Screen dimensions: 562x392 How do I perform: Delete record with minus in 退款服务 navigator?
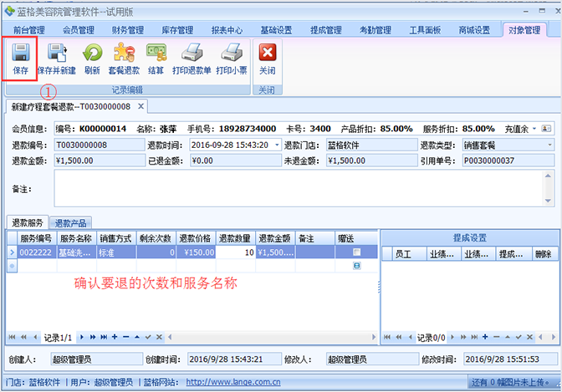click(x=125, y=337)
